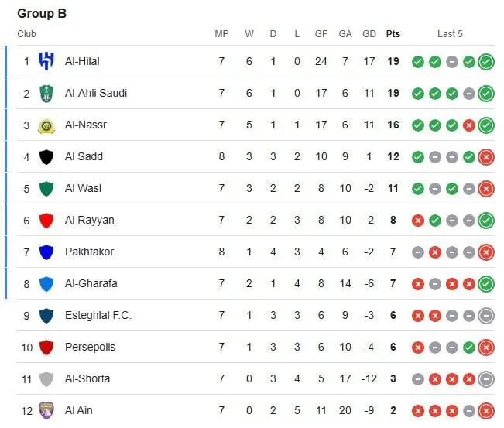Open the Pakhtakor team name link
The height and width of the screenshot is (428, 504).
tap(89, 252)
